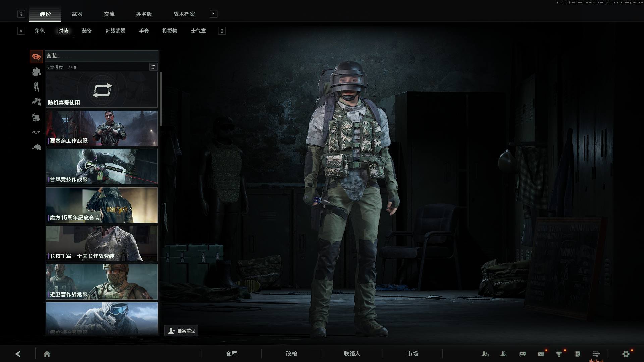Select the pants category icon
This screenshot has width=644, height=362.
pyautogui.click(x=36, y=87)
